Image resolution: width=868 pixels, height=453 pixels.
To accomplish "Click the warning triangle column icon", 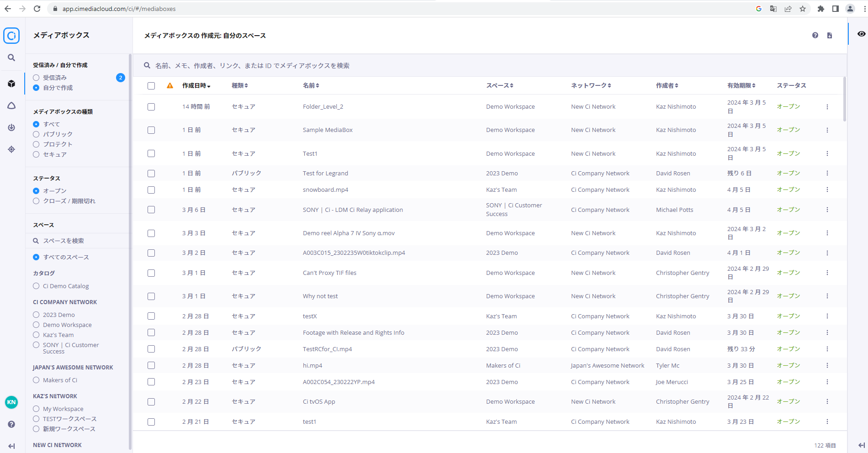I will [x=170, y=85].
